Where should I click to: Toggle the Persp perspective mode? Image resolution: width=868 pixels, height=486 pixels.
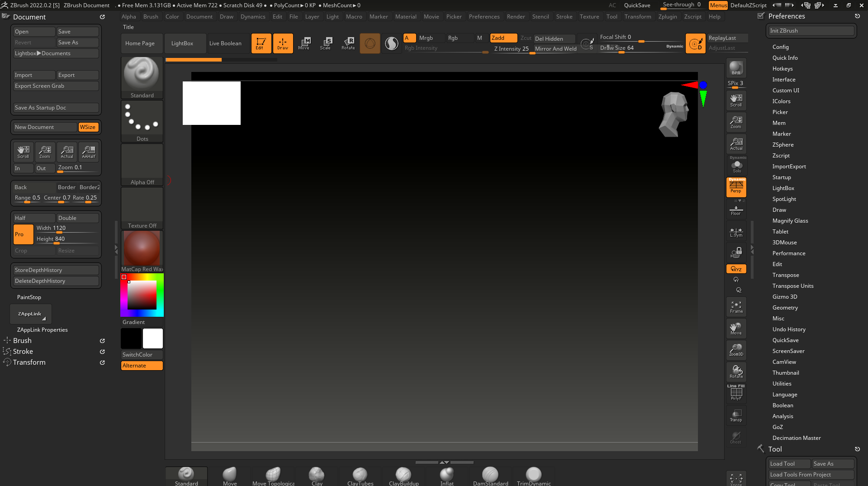click(x=736, y=187)
